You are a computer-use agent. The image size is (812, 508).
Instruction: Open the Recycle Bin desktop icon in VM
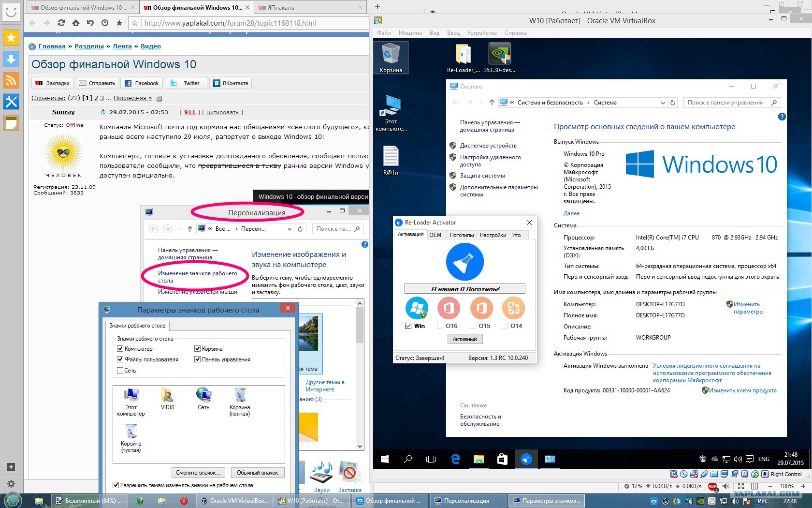[x=391, y=56]
